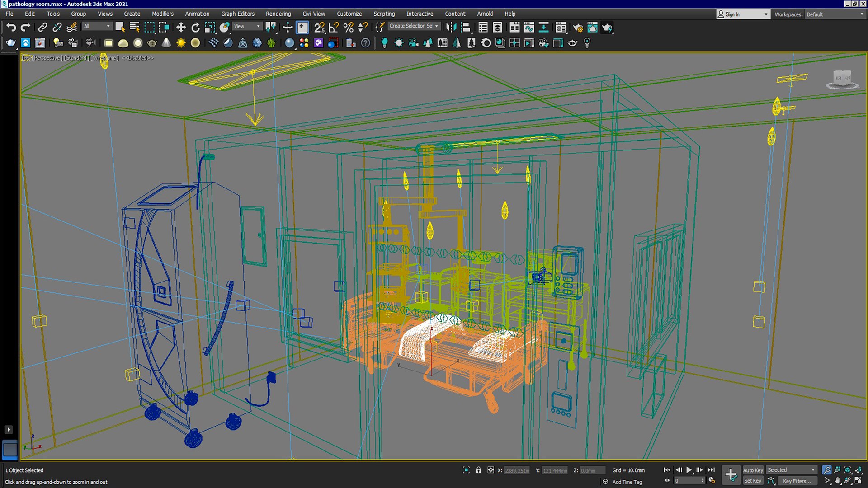Activate Select and Rotate tool
The image size is (868, 488).
[x=195, y=28]
